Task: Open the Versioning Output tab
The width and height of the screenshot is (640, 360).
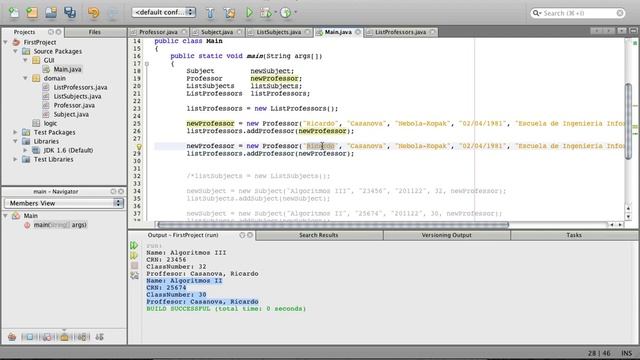Action: pyautogui.click(x=447, y=235)
